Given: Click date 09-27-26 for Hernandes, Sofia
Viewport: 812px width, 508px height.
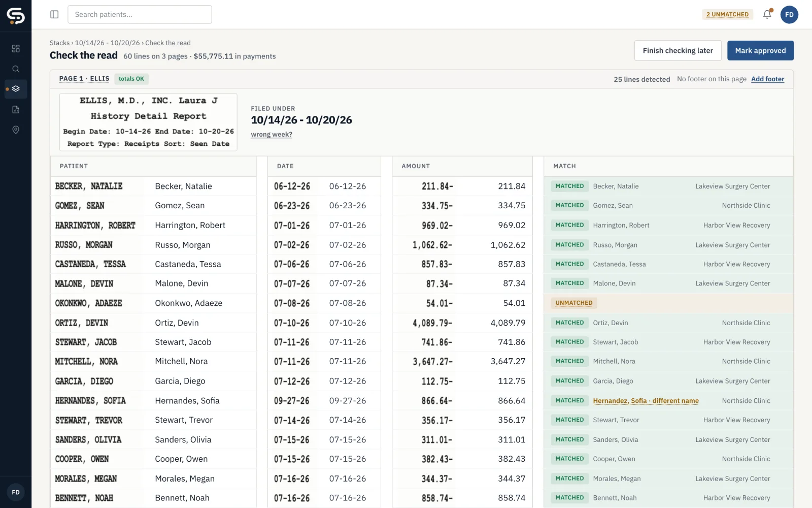Looking at the screenshot, I should [347, 400].
